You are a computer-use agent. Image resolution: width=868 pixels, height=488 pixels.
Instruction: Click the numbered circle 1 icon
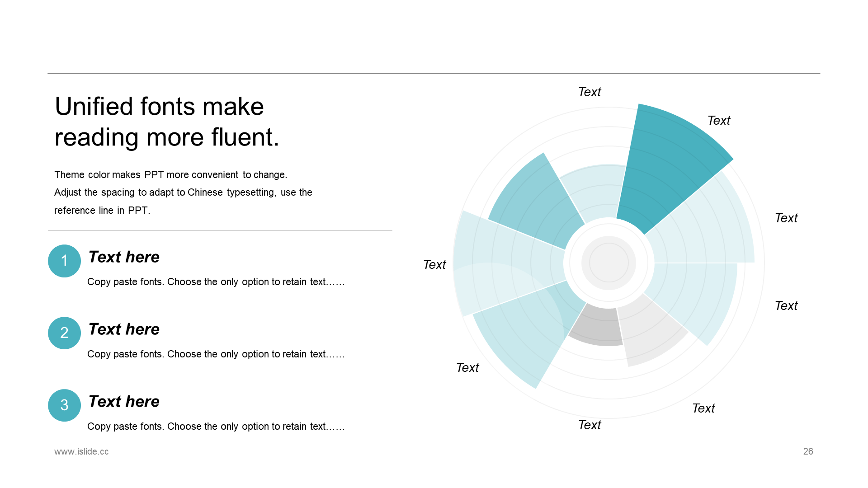64,261
